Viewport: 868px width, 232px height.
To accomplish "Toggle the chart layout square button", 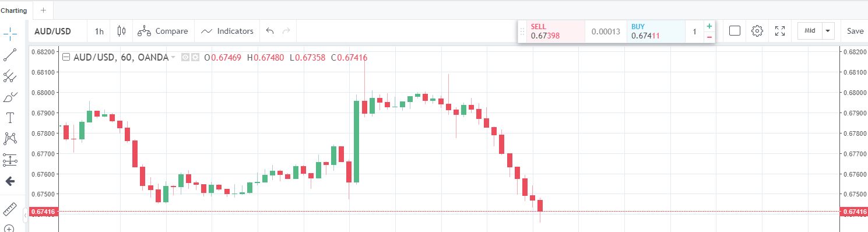I will 735,31.
